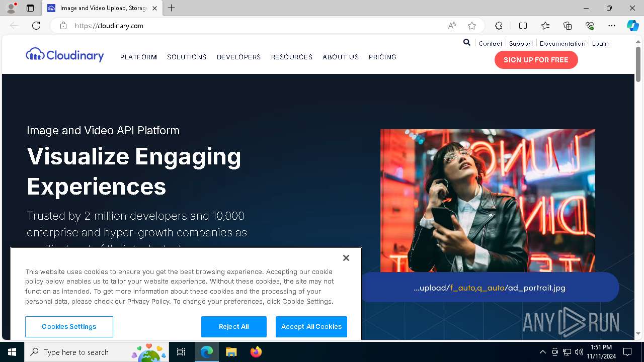
Task: Open Cookies Settings
Action: click(x=69, y=327)
